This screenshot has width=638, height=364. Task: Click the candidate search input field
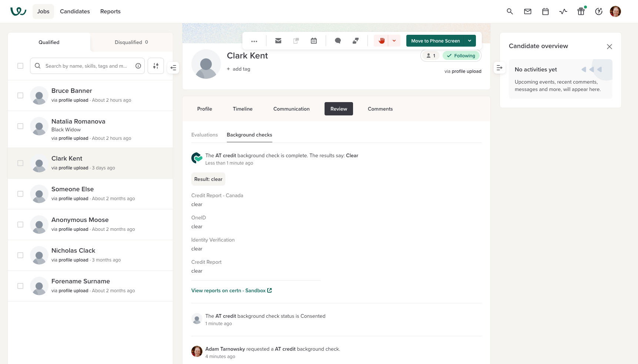(x=86, y=66)
